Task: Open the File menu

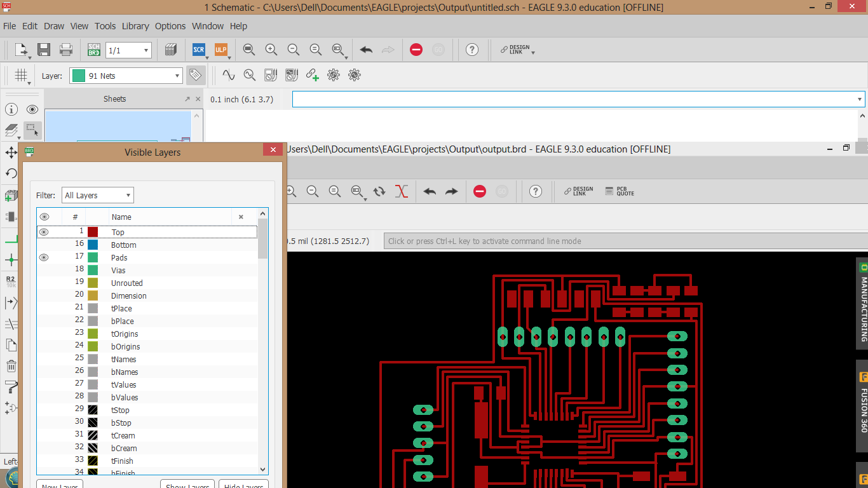Action: click(x=10, y=26)
